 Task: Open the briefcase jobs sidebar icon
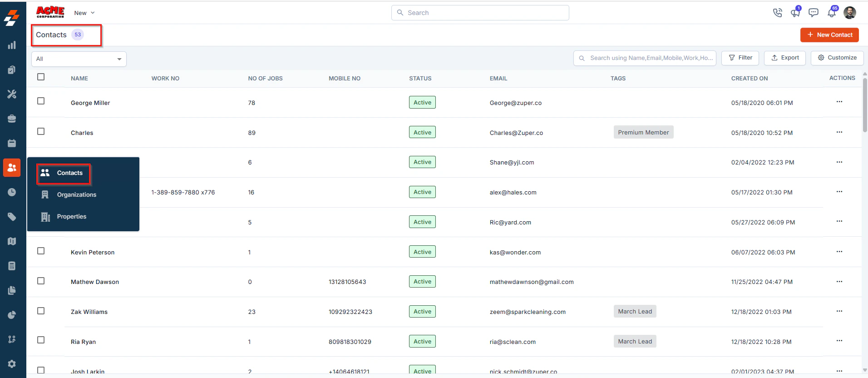click(12, 119)
